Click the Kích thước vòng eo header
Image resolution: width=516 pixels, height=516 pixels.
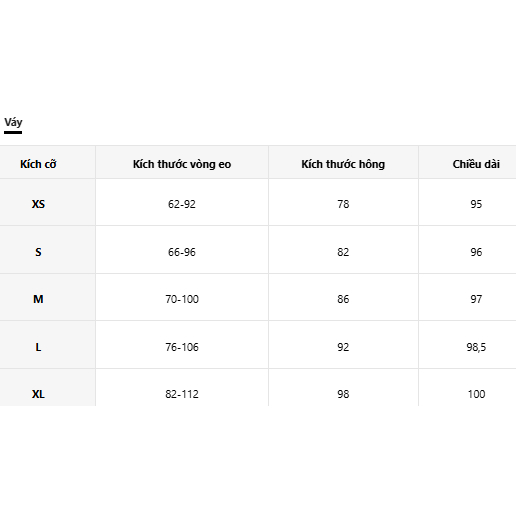182,164
